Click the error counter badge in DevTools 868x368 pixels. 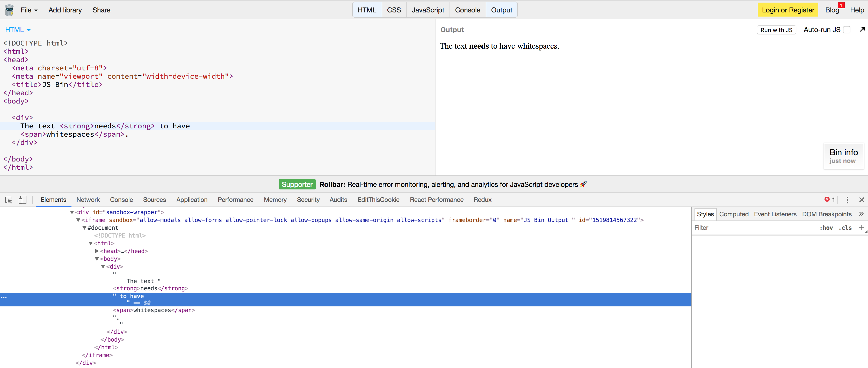pos(830,199)
